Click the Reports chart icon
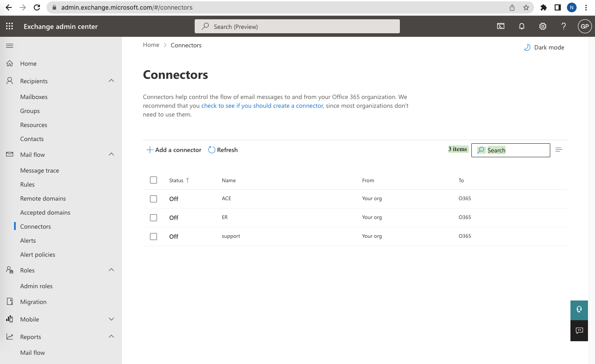 click(x=10, y=337)
